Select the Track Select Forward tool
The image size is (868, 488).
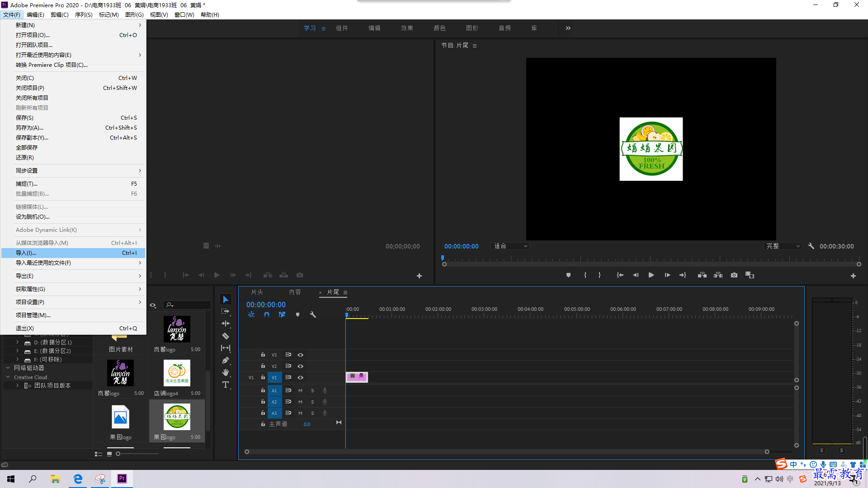pos(226,312)
